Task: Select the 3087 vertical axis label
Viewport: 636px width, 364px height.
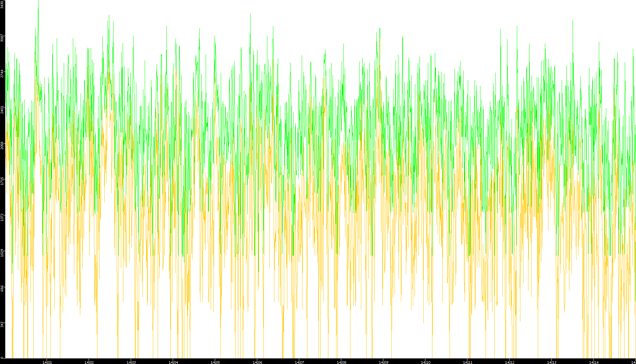Action: tap(2, 38)
